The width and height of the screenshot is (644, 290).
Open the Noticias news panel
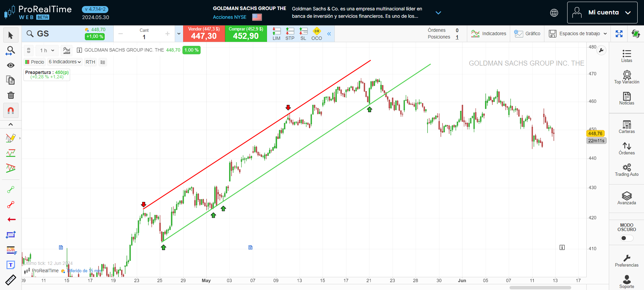point(627,98)
